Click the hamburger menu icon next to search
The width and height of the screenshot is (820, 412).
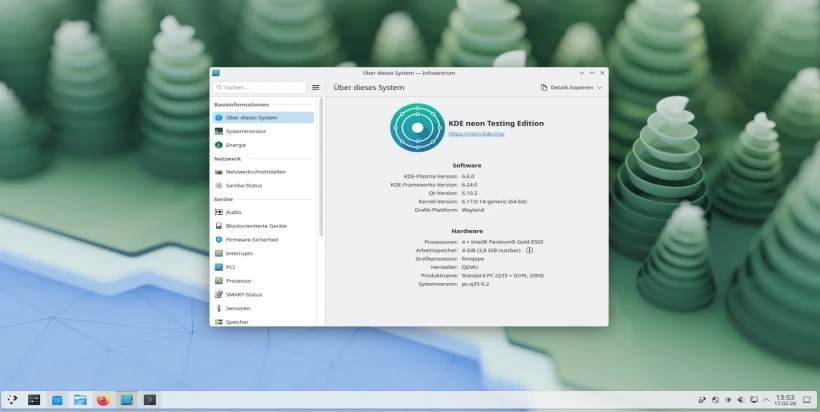tap(315, 87)
